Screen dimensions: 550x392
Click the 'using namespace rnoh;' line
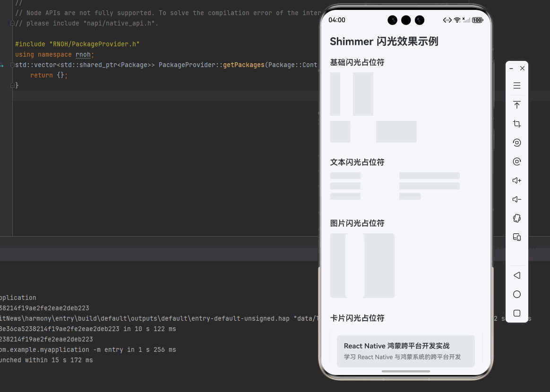coord(54,54)
